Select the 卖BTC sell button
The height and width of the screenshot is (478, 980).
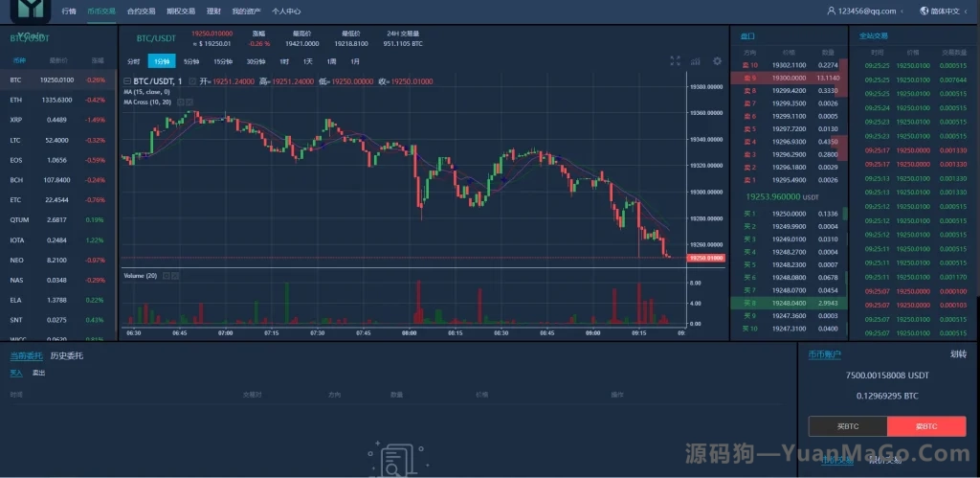(x=926, y=426)
